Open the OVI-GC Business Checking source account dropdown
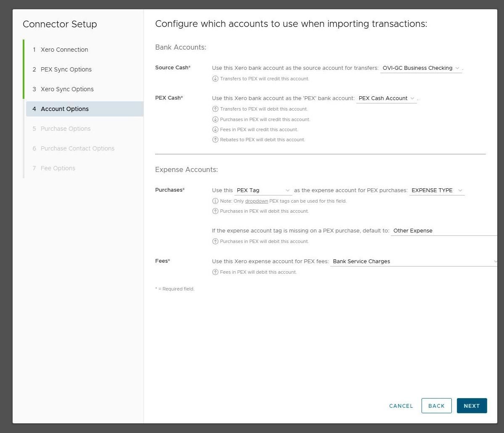 coord(421,68)
